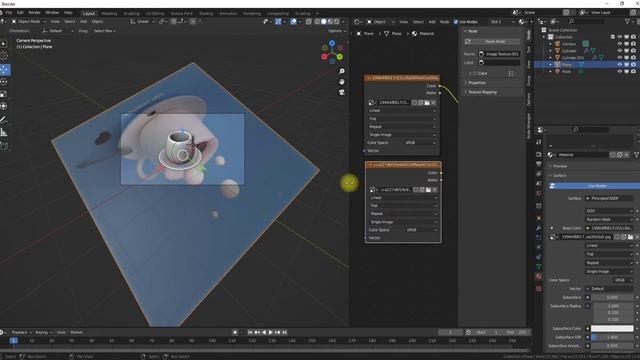Click the node Name field Image Texture.001
640x360 pixels.
coord(499,54)
